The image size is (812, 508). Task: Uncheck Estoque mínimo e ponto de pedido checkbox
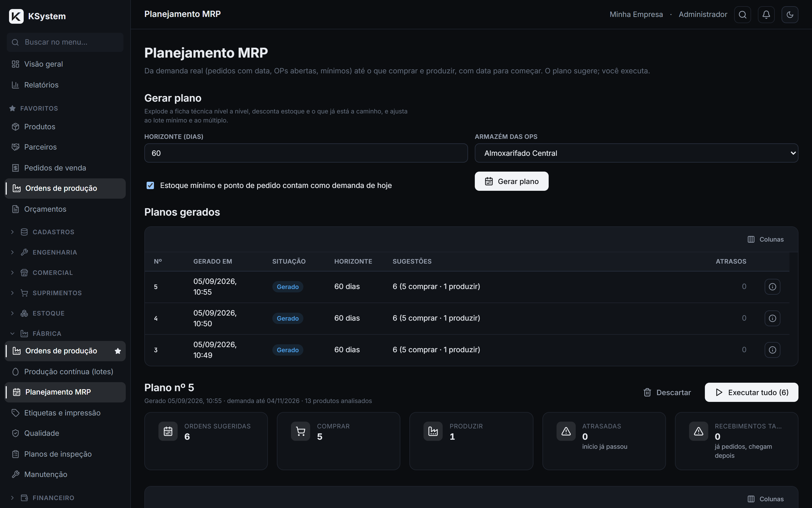point(150,185)
